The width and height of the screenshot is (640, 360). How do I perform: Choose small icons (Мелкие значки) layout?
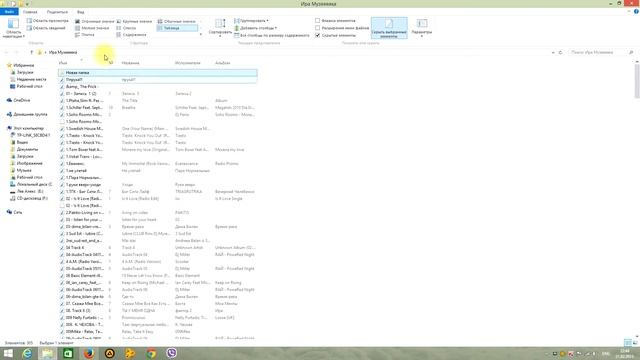click(92, 28)
